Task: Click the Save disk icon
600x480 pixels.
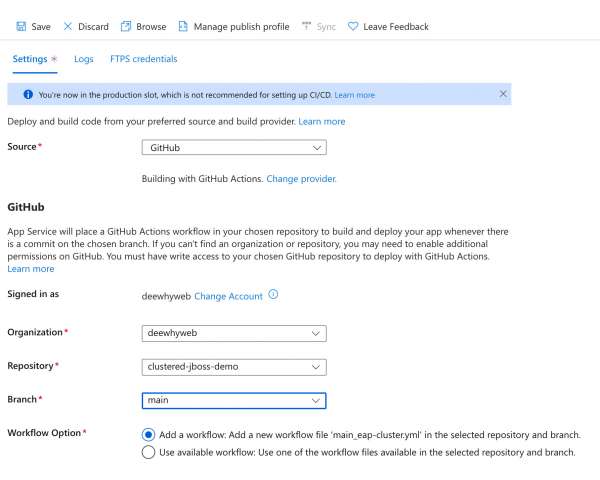Action: (21, 27)
